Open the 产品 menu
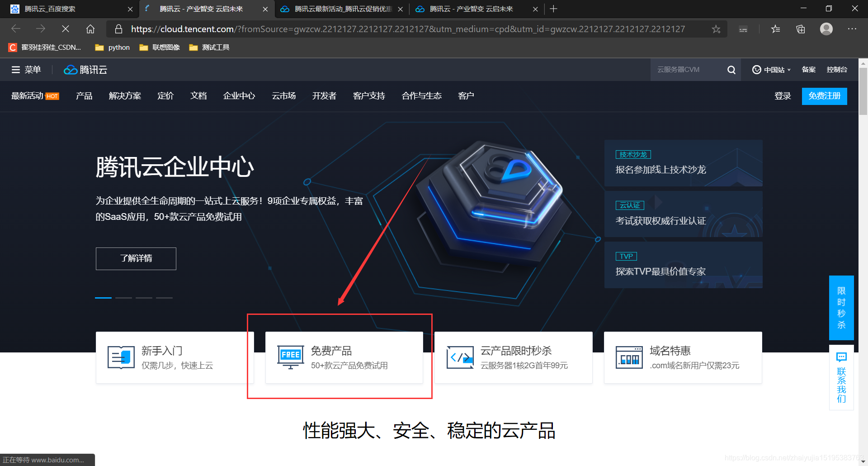The image size is (868, 466). click(x=84, y=96)
